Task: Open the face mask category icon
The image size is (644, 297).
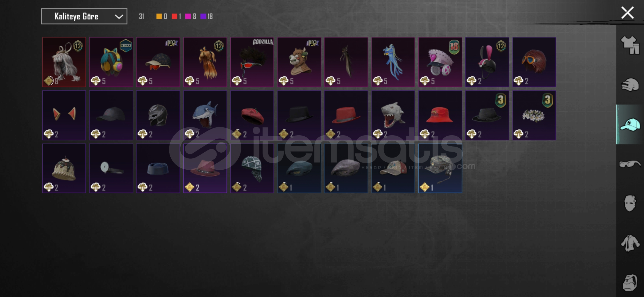Action: point(630,203)
